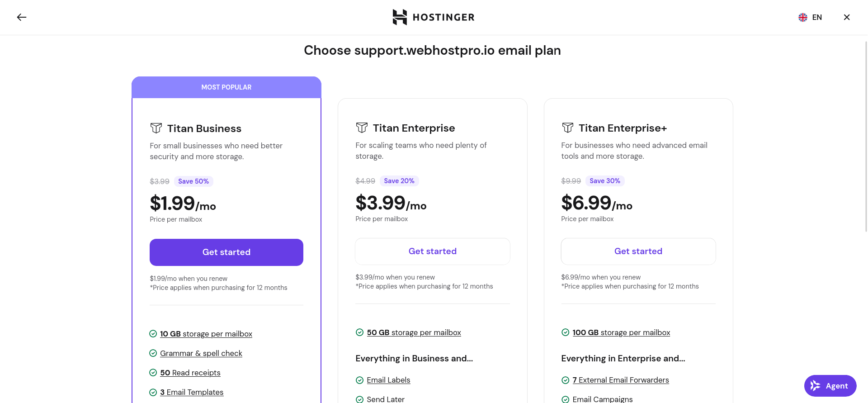Click the Save 50% badge
This screenshot has height=403, width=868.
[193, 181]
